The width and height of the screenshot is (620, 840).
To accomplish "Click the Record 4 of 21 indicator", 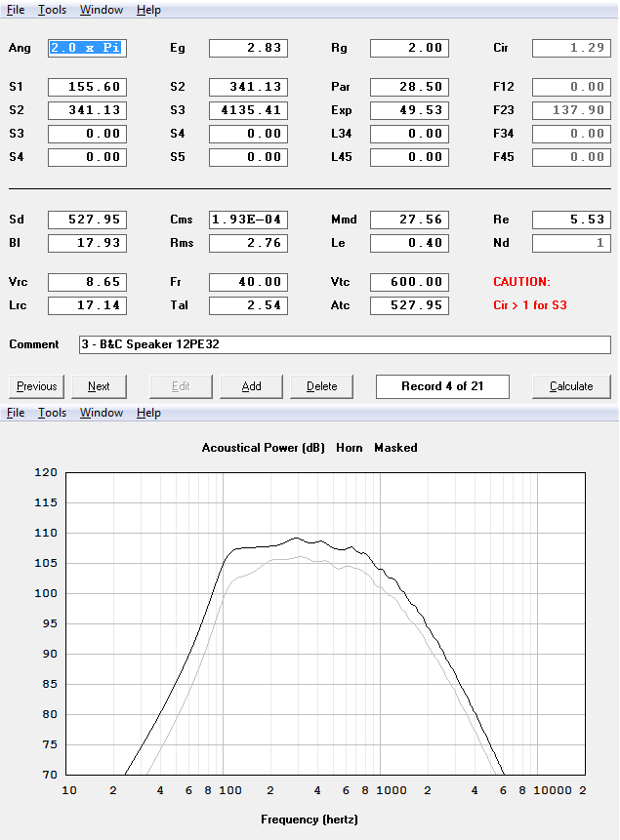I will click(442, 386).
